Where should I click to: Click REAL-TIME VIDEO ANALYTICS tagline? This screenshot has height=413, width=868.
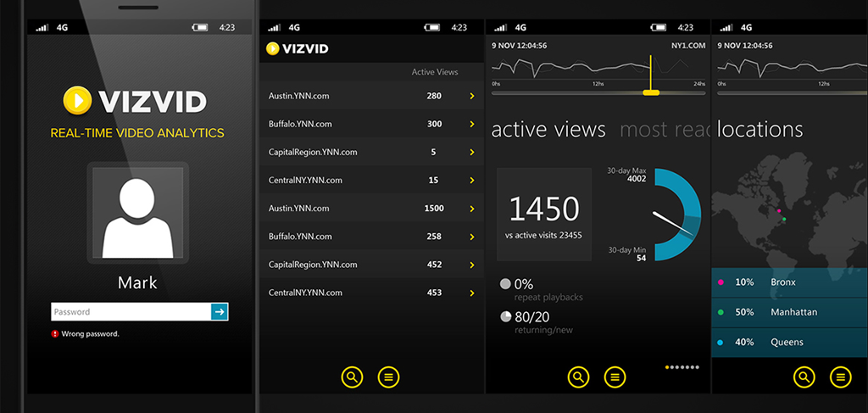click(137, 133)
